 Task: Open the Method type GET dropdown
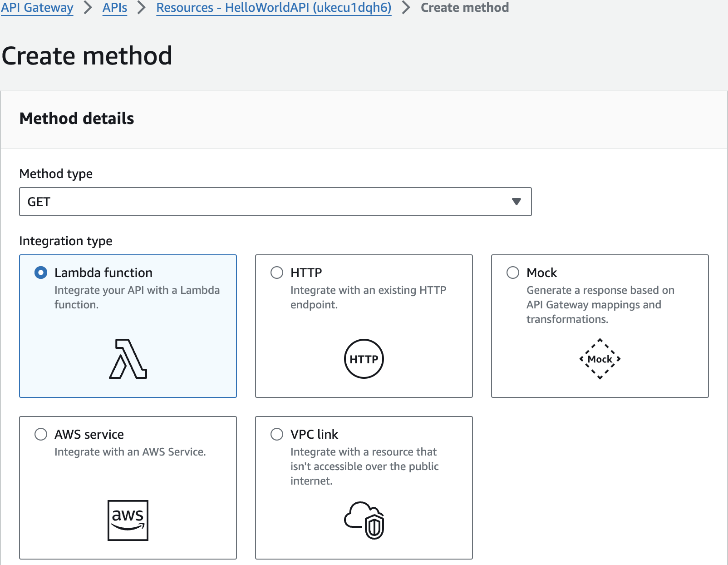tap(275, 202)
